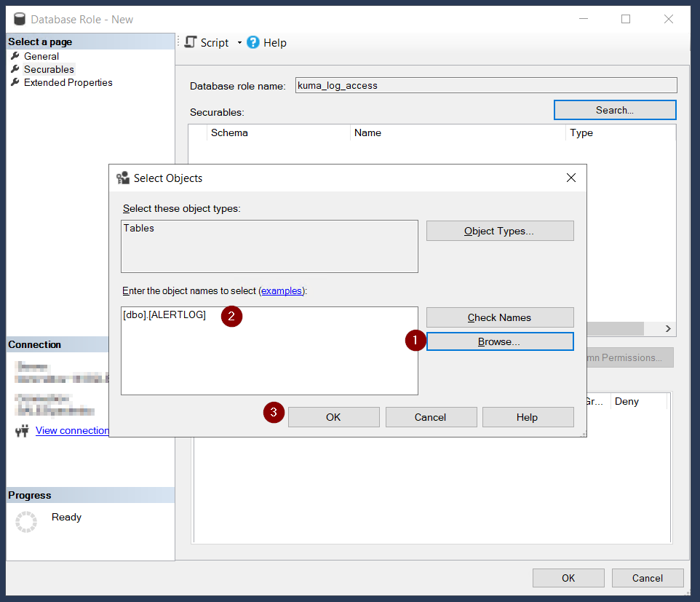Image resolution: width=700 pixels, height=602 pixels.
Task: Open the View connection properties link
Action: click(72, 430)
